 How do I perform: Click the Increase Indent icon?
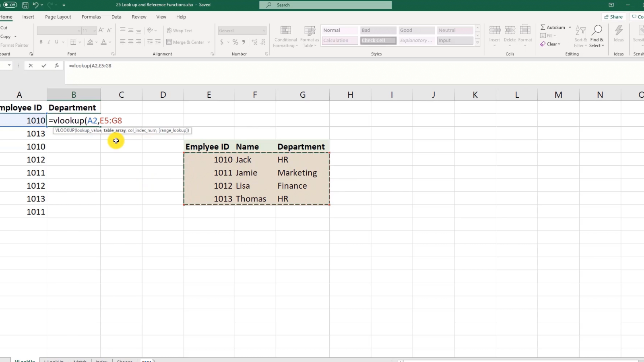158,42
